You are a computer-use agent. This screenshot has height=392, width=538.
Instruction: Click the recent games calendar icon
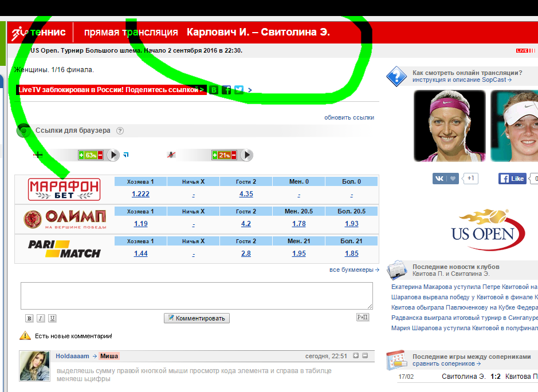397,360
